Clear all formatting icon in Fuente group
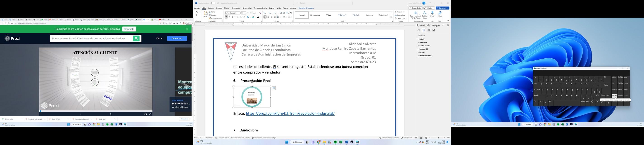 click(260, 13)
